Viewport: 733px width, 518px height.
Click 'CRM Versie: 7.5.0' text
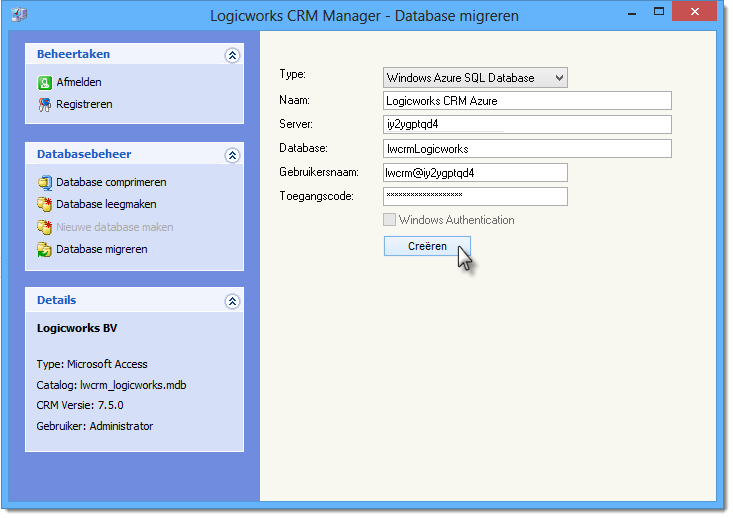pyautogui.click(x=80, y=405)
